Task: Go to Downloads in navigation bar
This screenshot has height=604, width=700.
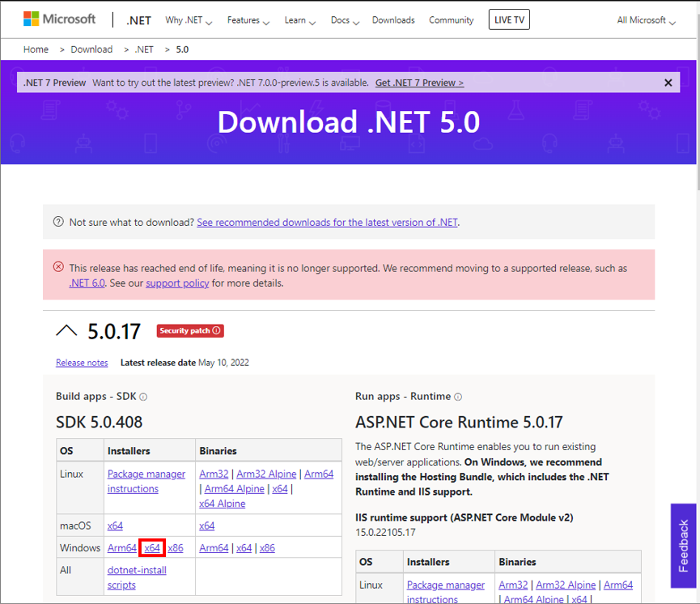Action: coord(393,20)
